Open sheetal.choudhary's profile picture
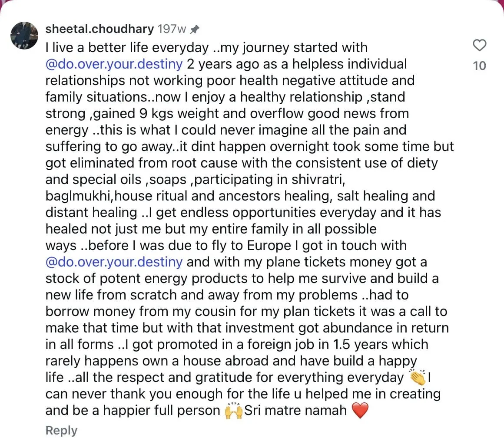The width and height of the screenshot is (504, 441). (24, 35)
